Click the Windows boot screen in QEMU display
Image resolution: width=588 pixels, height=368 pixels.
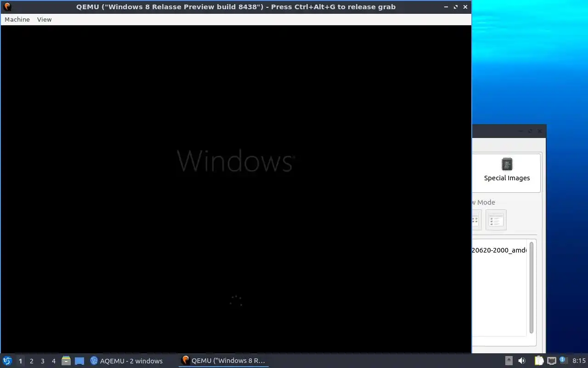[236, 189]
